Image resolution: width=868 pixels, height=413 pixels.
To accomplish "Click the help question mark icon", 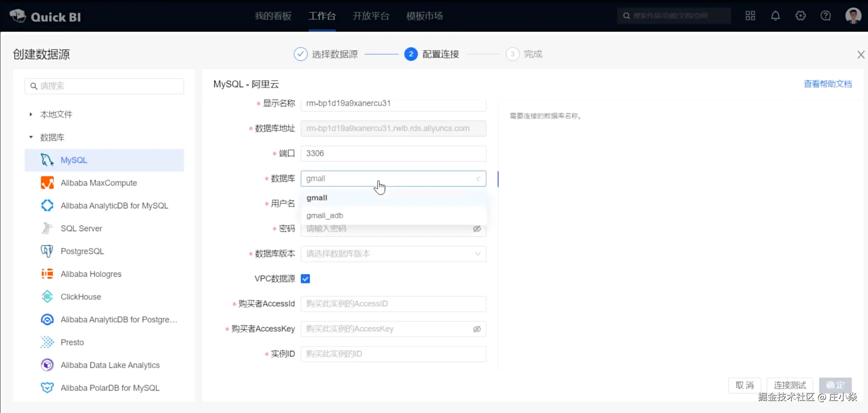I will (825, 16).
